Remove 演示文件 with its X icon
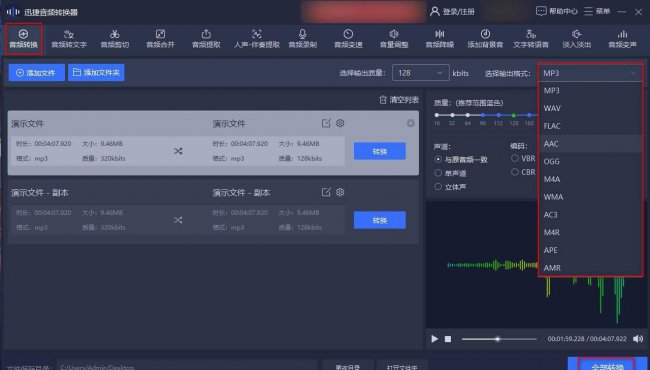Viewport: 650px width, 370px height. (x=410, y=123)
